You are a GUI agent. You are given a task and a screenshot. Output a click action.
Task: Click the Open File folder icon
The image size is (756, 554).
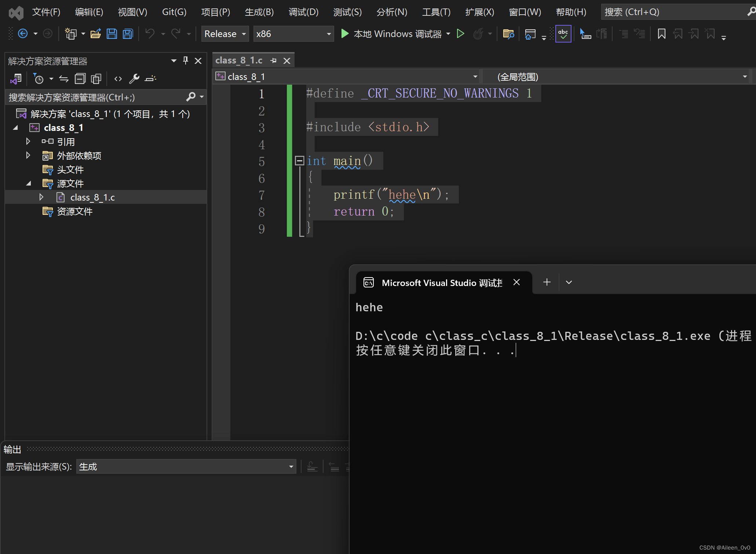[96, 34]
